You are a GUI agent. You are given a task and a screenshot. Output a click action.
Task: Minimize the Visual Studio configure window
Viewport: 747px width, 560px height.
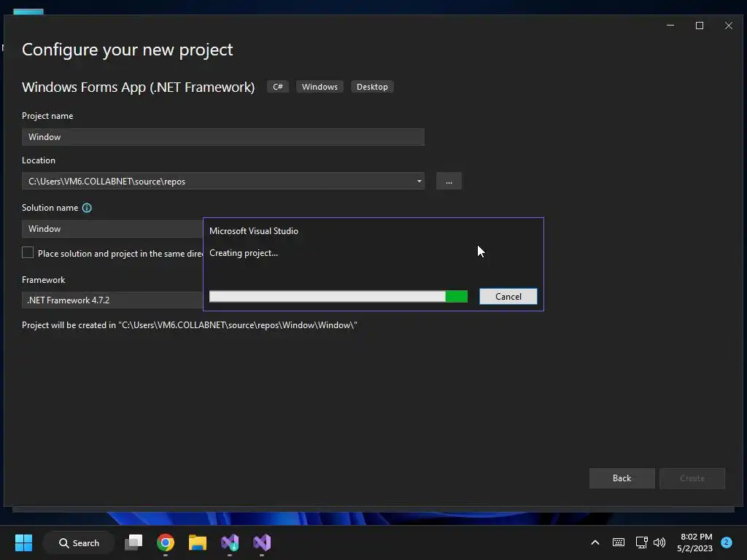[670, 26]
